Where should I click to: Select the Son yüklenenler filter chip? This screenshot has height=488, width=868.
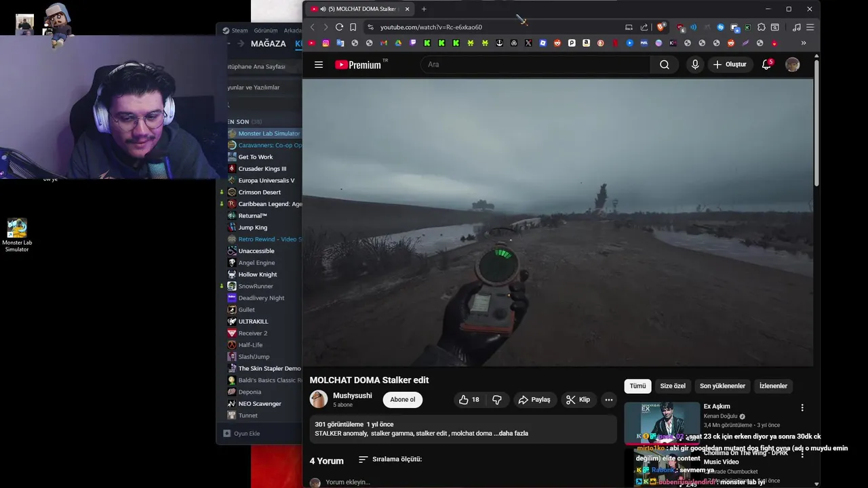(722, 386)
